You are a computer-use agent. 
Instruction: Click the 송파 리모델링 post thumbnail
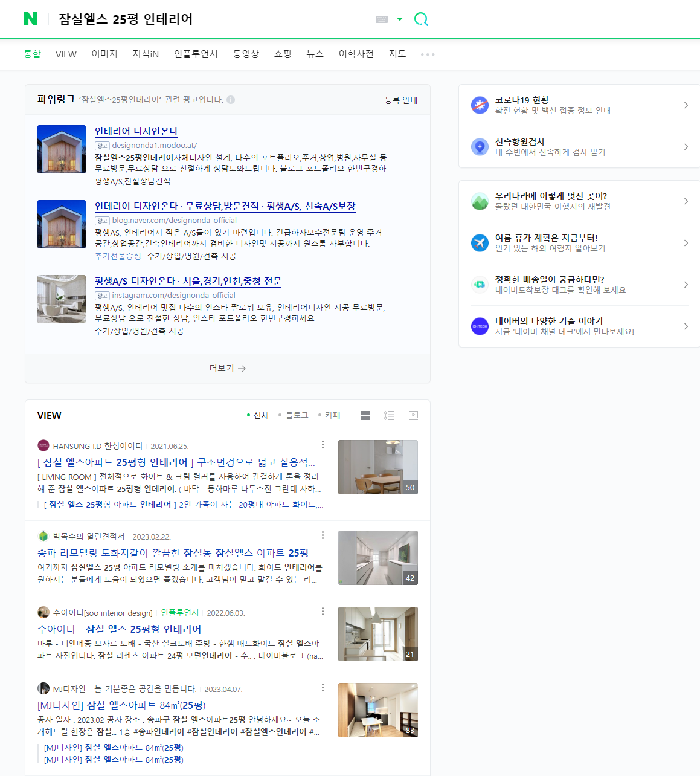click(378, 558)
